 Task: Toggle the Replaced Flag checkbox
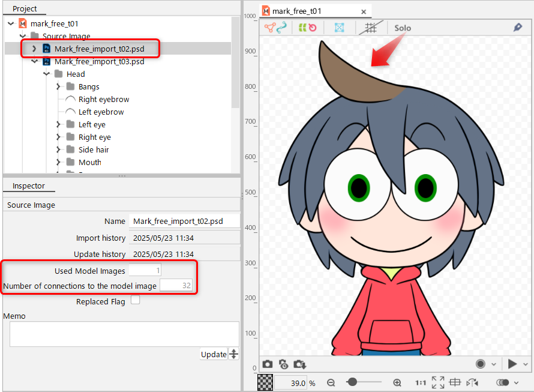[136, 300]
